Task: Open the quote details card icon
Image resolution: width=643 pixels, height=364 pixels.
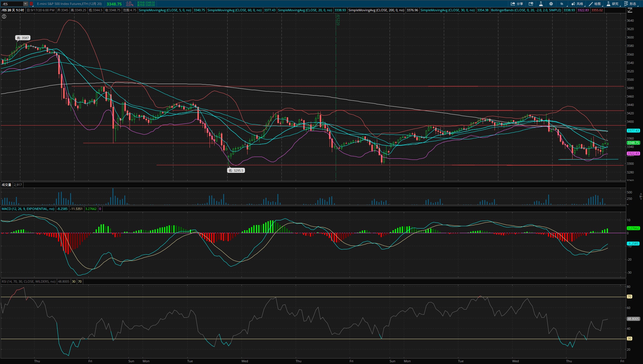Action: click(x=531, y=4)
